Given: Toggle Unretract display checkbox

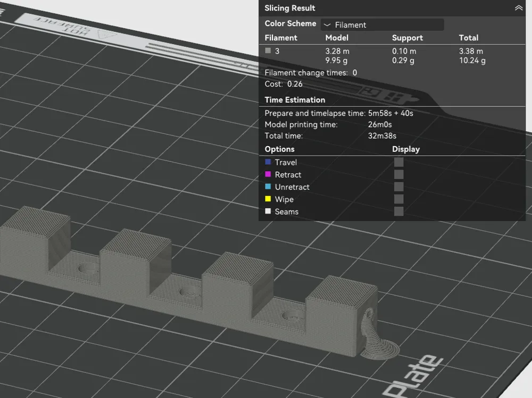Looking at the screenshot, I should [398, 187].
